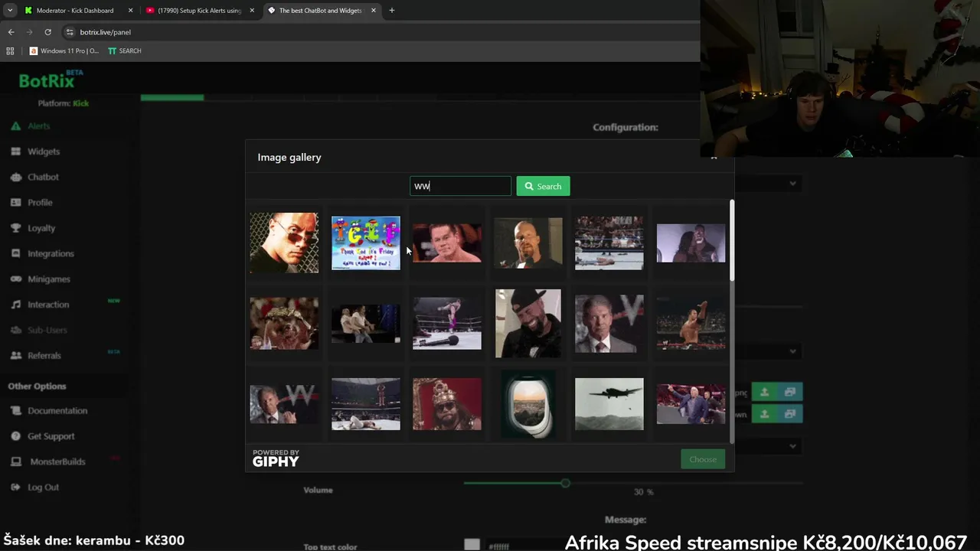Open the Get Support help icon

(15, 436)
